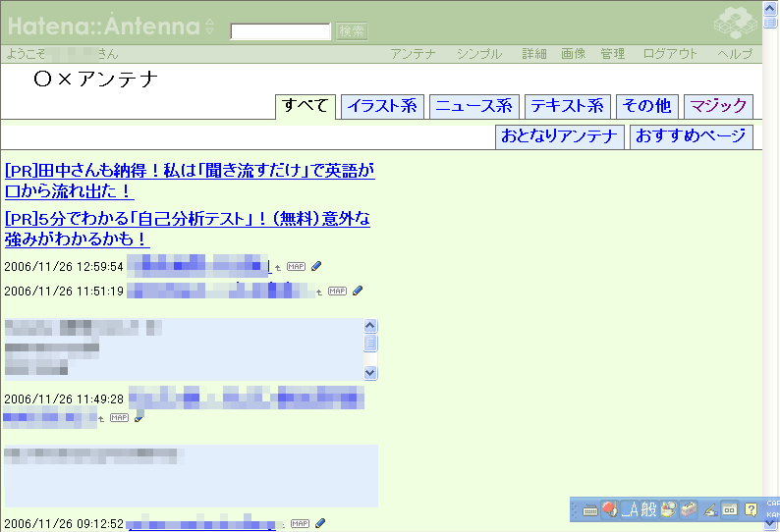Focus the search text field in header

280,31
